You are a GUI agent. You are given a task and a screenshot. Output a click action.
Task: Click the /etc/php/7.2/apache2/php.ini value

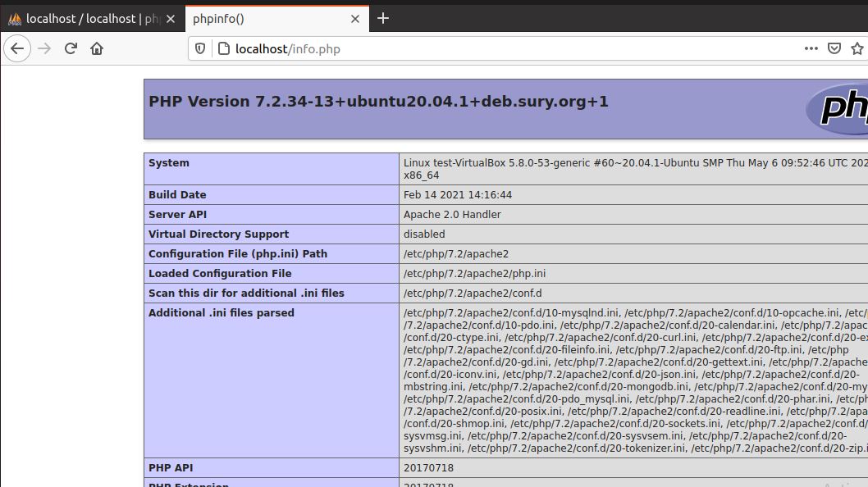tap(474, 273)
